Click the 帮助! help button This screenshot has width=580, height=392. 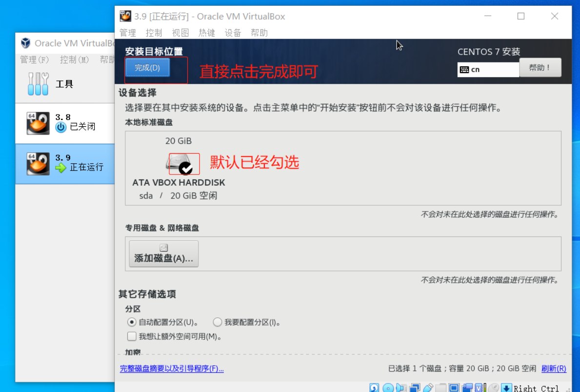[x=540, y=68]
